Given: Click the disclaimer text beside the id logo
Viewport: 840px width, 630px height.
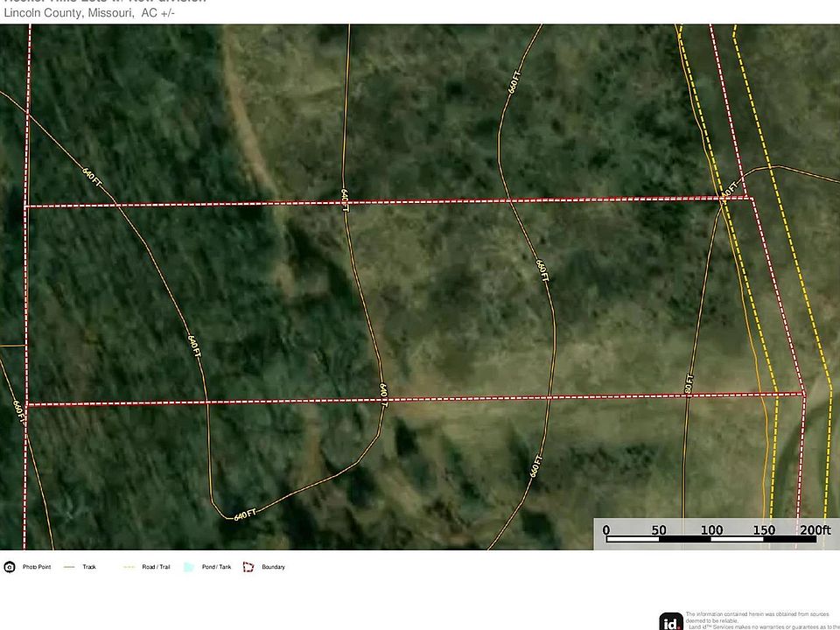Looking at the screenshot, I should 762,620.
